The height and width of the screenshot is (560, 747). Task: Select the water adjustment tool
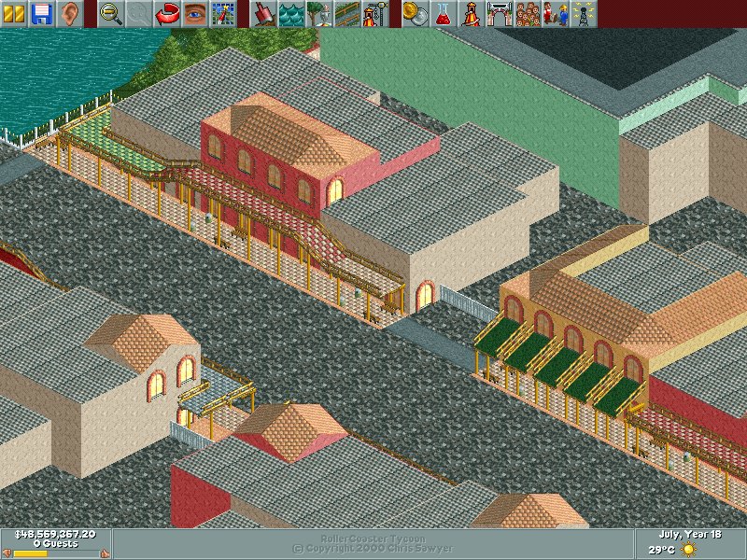click(291, 14)
